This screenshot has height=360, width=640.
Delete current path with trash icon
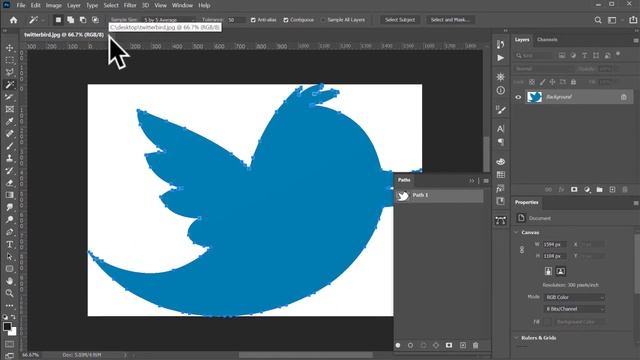476,345
